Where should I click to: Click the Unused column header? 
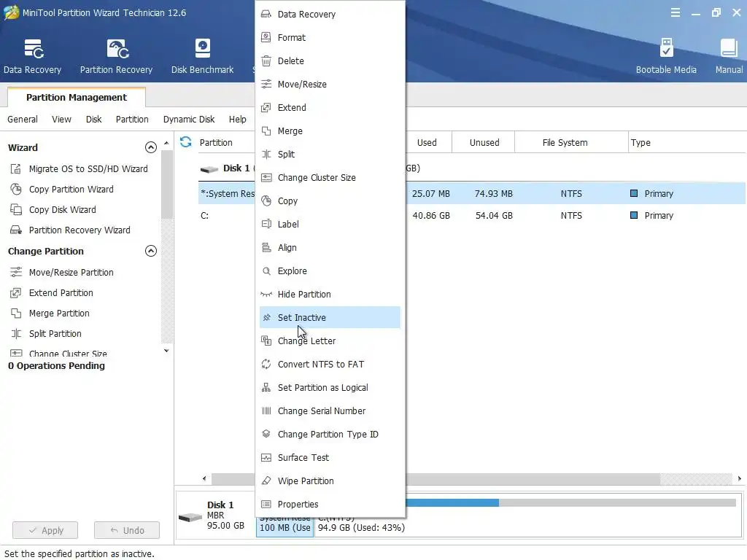(x=484, y=142)
